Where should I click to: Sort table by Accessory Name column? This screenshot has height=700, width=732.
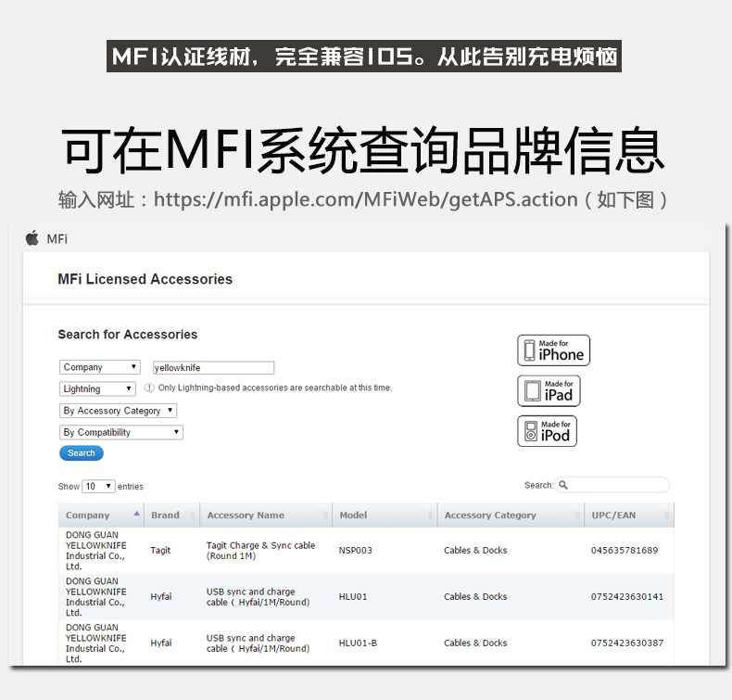266,515
